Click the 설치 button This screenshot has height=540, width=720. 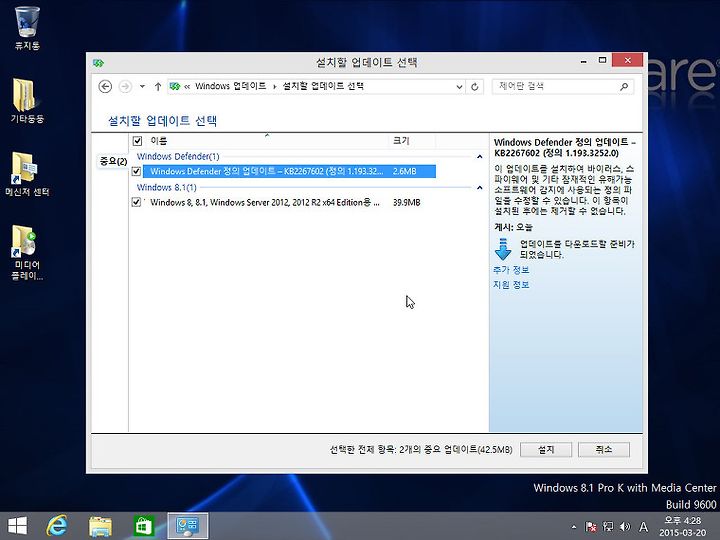(x=546, y=450)
